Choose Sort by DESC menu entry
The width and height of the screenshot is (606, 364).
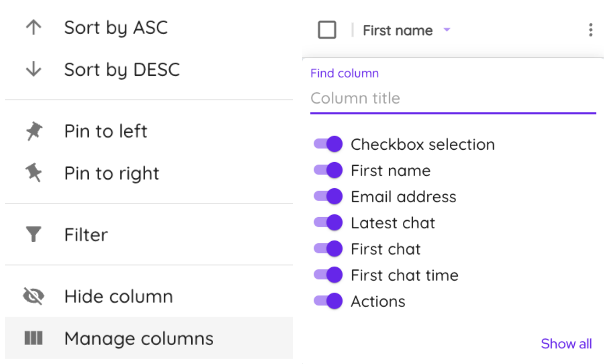(122, 70)
